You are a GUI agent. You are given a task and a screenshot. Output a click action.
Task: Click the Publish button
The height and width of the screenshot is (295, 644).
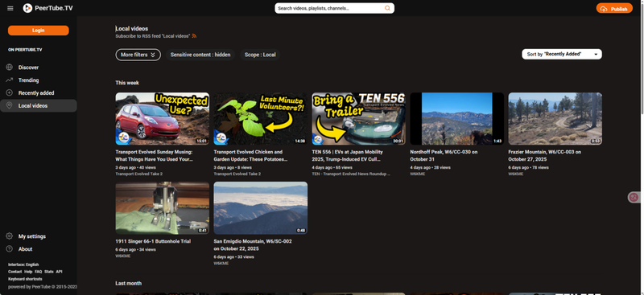(x=614, y=9)
